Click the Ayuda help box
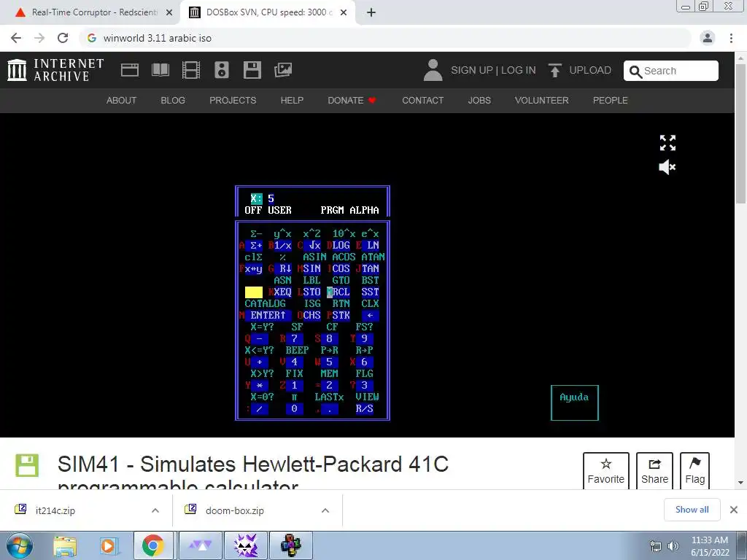 point(574,402)
